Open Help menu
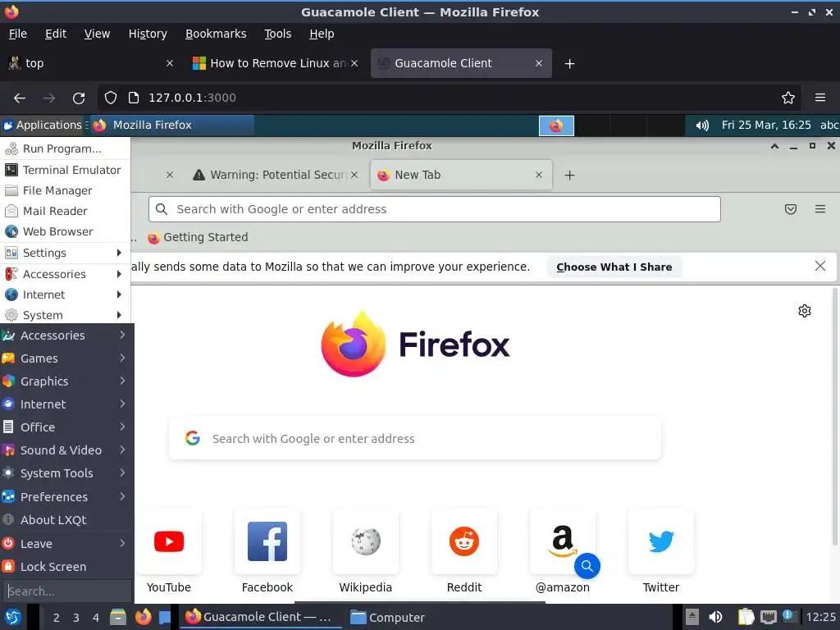The width and height of the screenshot is (840, 630). click(322, 34)
